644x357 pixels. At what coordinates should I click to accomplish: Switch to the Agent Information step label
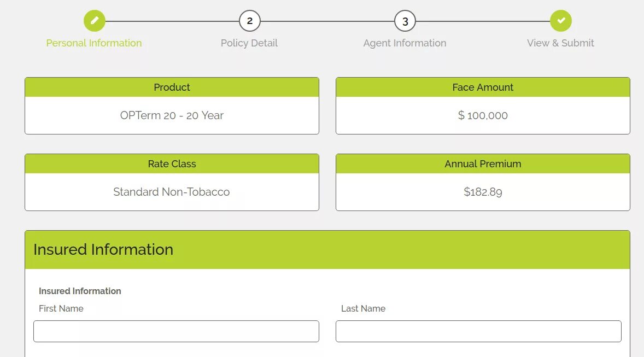(x=405, y=43)
